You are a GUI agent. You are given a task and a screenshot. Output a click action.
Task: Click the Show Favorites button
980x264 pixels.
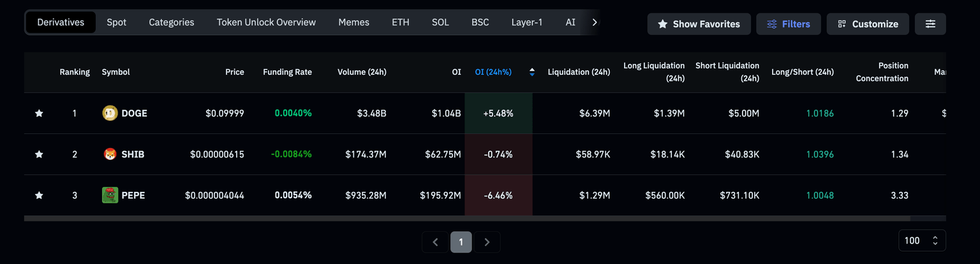699,24
